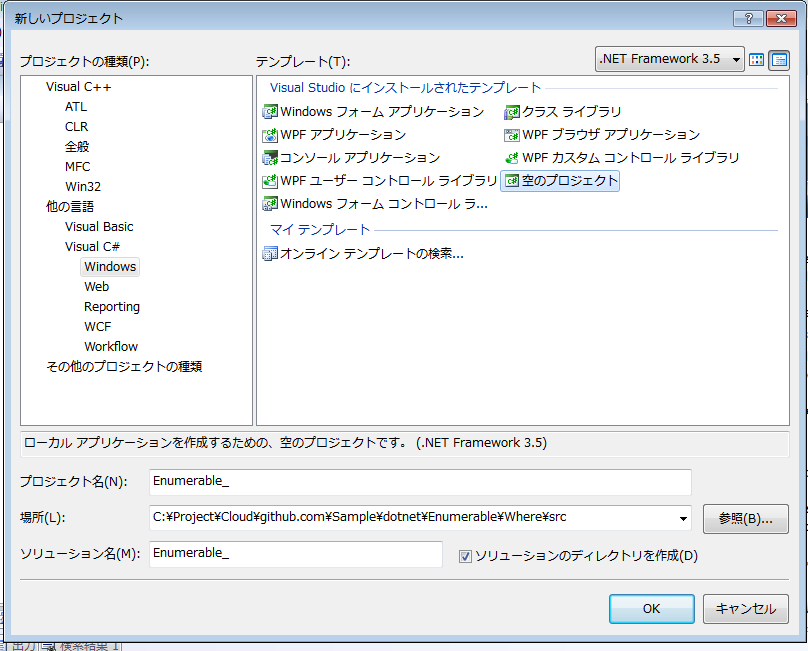
Task: Select WCF project type
Action: point(97,327)
